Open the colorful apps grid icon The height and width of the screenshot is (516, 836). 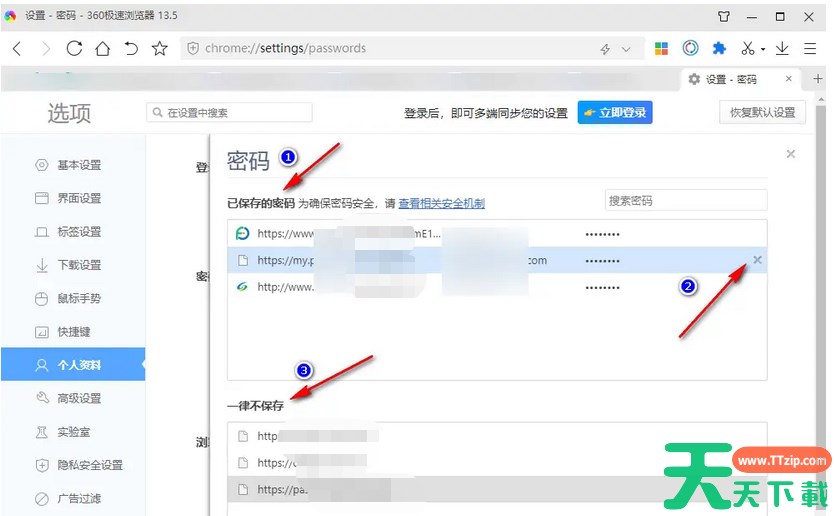[x=661, y=48]
